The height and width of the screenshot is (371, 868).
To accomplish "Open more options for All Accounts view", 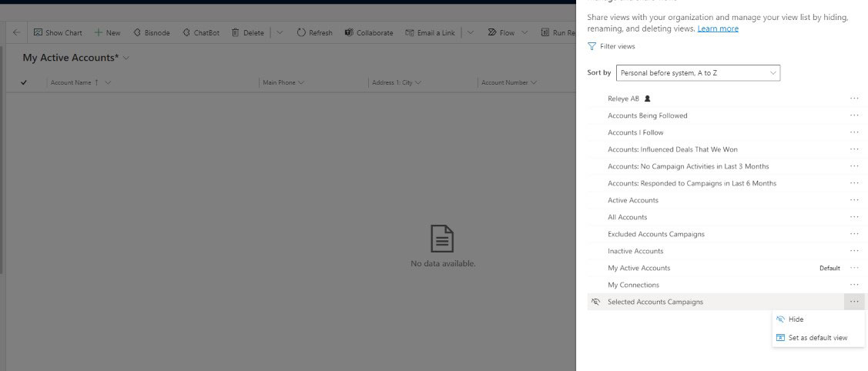I will pos(854,217).
